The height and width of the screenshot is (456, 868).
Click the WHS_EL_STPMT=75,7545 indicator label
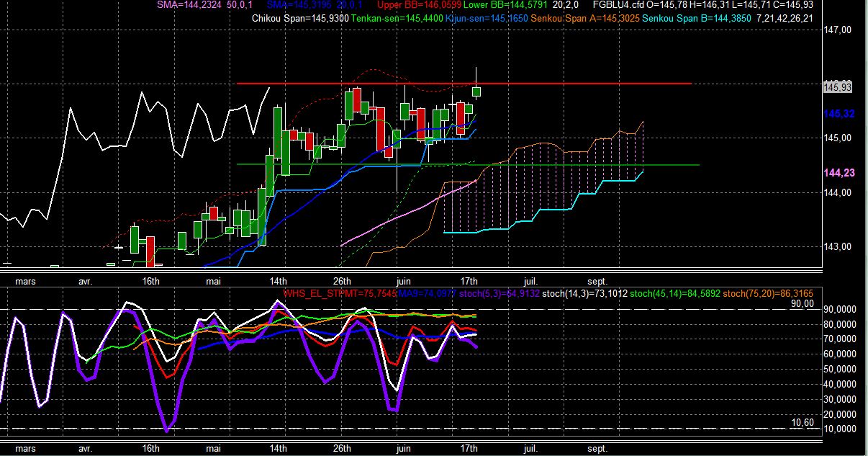point(340,293)
